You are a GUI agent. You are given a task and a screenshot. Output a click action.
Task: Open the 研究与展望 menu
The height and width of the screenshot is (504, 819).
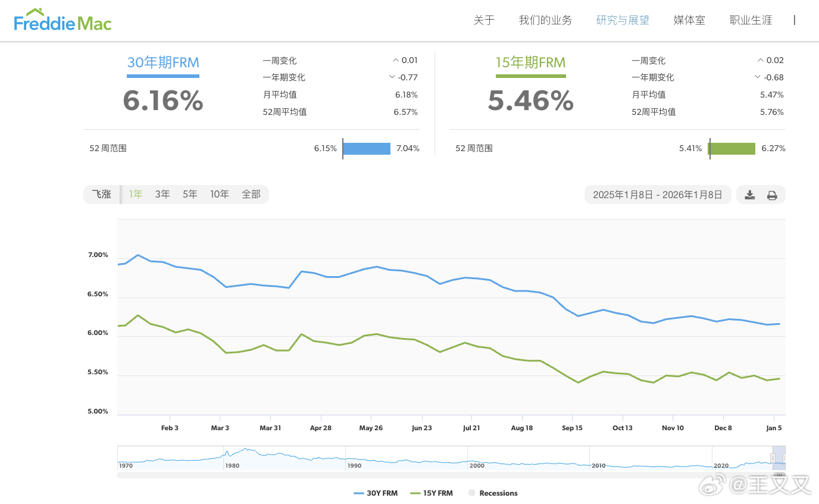pyautogui.click(x=622, y=20)
